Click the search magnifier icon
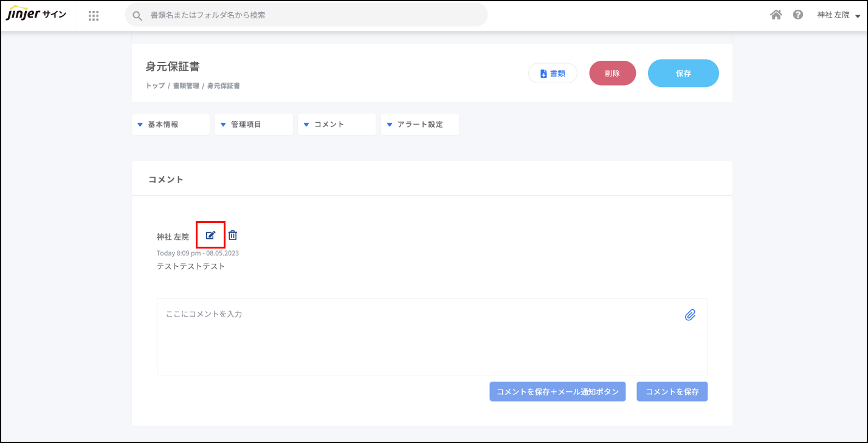The width and height of the screenshot is (868, 443). tap(137, 15)
